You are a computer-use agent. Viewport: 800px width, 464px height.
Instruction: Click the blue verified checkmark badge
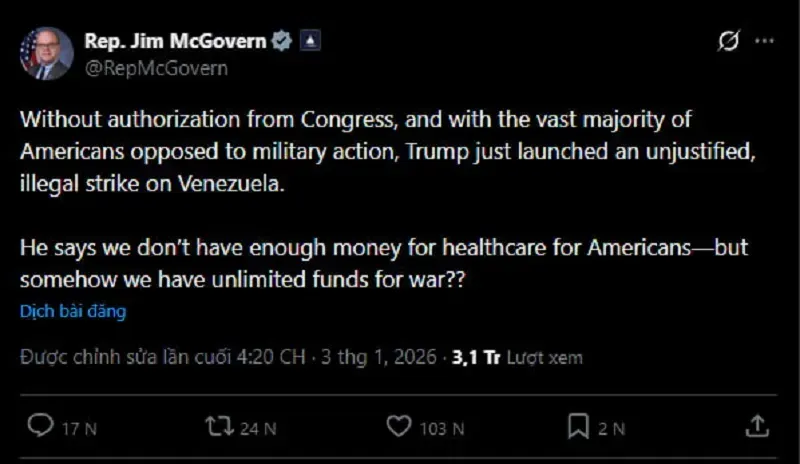pos(283,42)
